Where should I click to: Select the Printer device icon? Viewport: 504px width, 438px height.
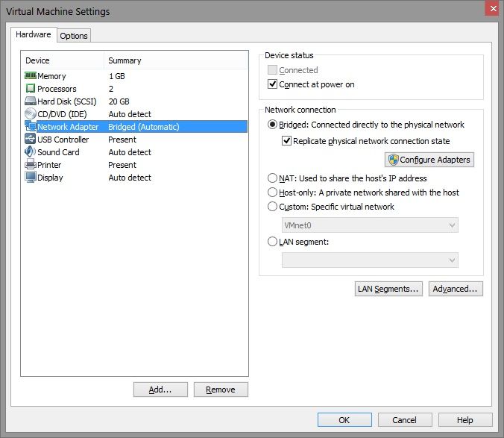coord(31,165)
